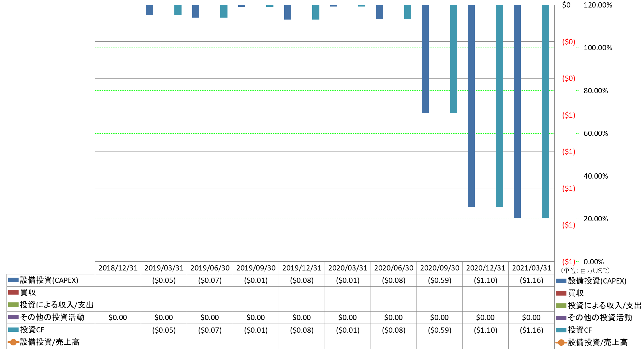Click the teal 投資CF swatch in the data table
644x349 pixels.
click(13, 329)
